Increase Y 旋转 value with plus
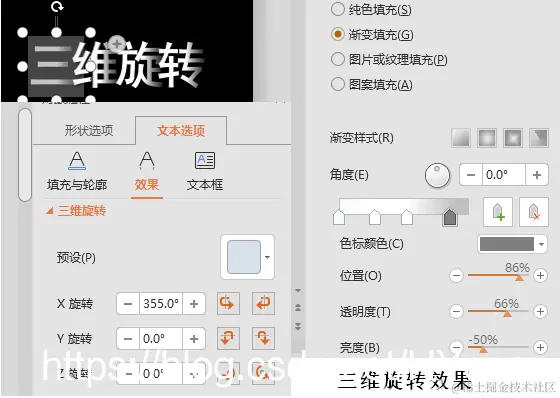 194,338
